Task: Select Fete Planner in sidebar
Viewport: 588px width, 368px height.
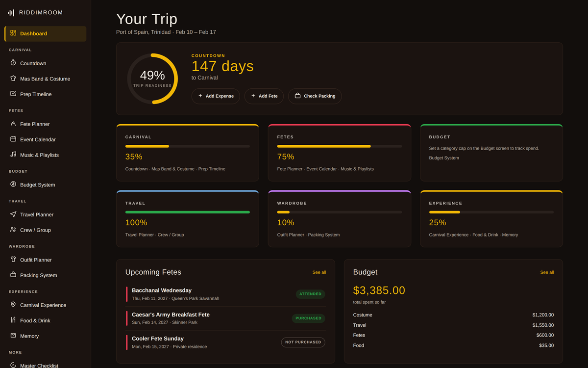Action: pyautogui.click(x=46, y=124)
